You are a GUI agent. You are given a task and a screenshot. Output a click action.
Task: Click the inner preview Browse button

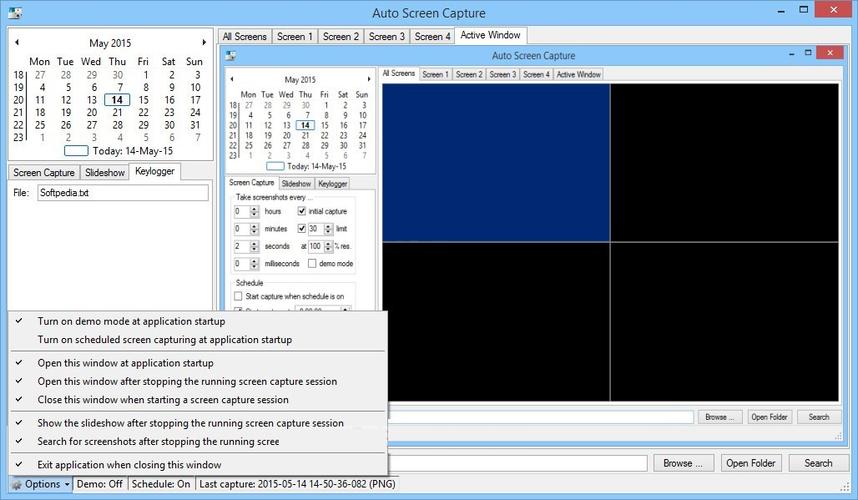720,417
